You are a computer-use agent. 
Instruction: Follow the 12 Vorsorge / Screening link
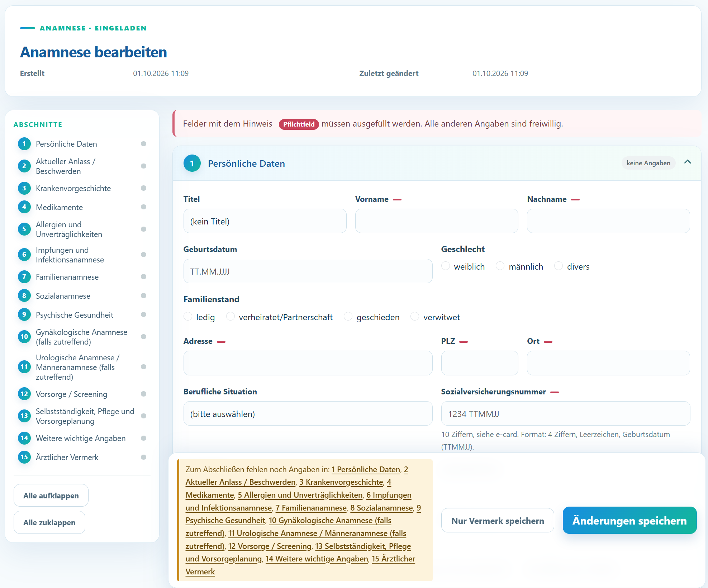270,546
